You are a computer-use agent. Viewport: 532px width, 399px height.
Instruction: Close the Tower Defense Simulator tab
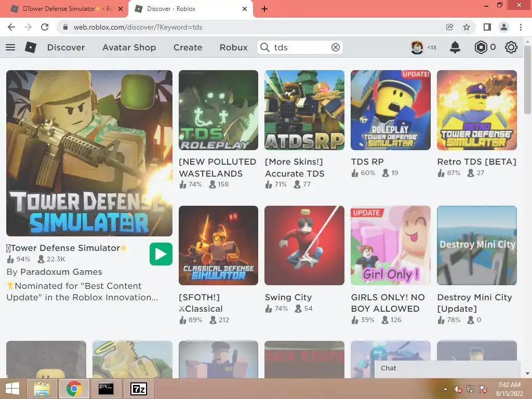click(x=121, y=9)
